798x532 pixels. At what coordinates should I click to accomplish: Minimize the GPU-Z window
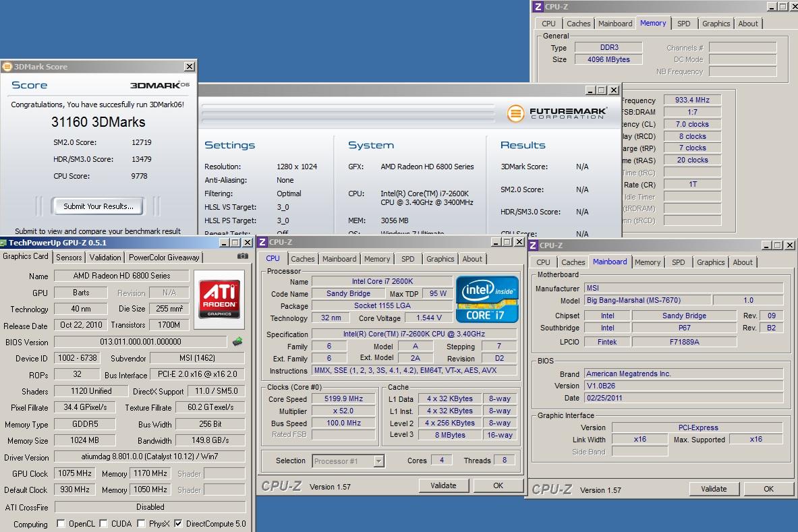pyautogui.click(x=224, y=243)
